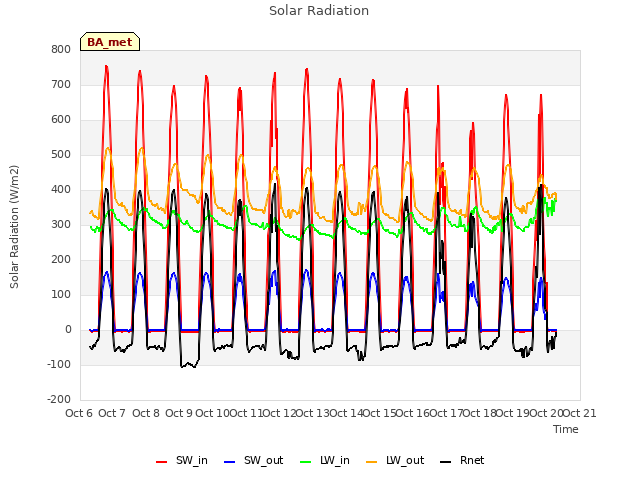
Task: Click the Oct 7 x-axis tick label
Action: (112, 413)
